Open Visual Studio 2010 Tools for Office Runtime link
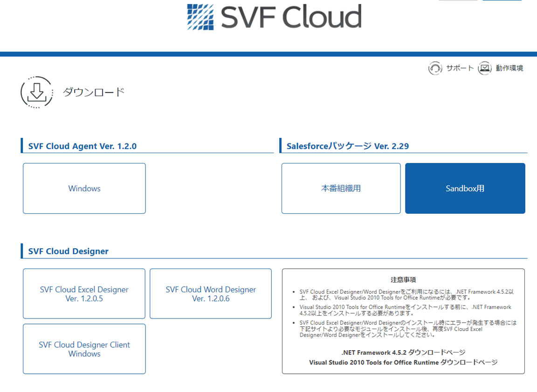The image size is (537, 392). [403, 362]
